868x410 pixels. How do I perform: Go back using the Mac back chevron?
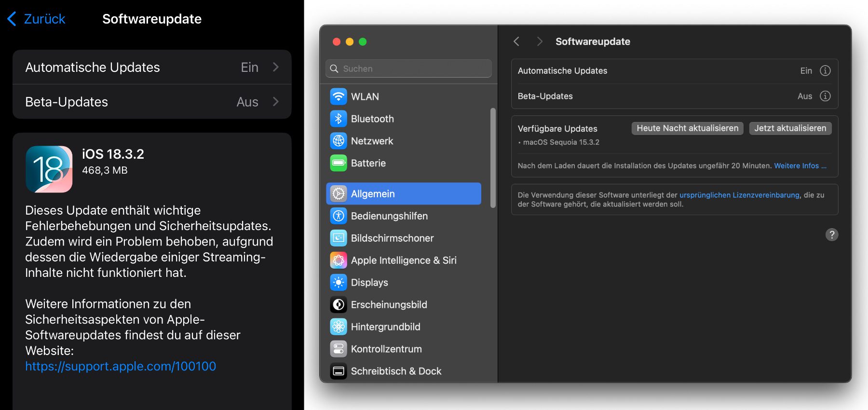[516, 41]
